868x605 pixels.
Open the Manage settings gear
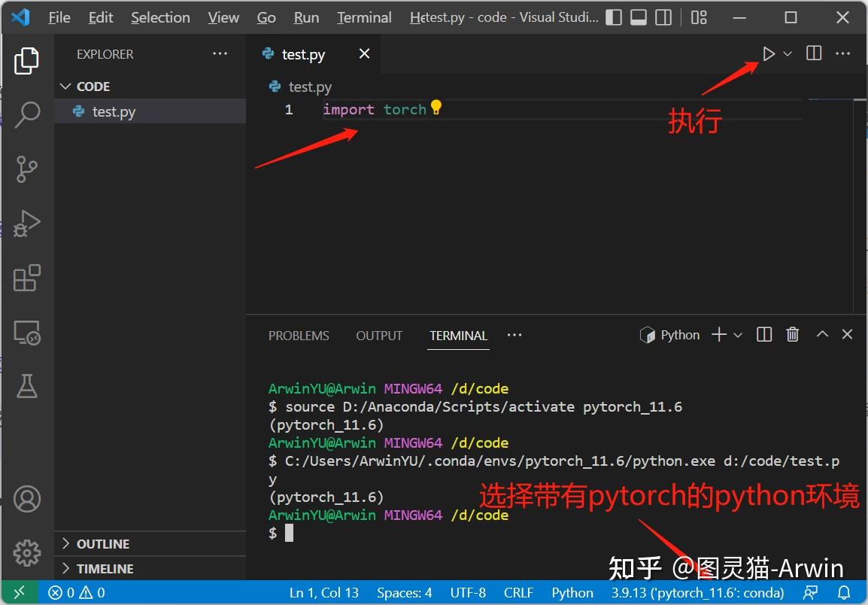click(x=27, y=552)
